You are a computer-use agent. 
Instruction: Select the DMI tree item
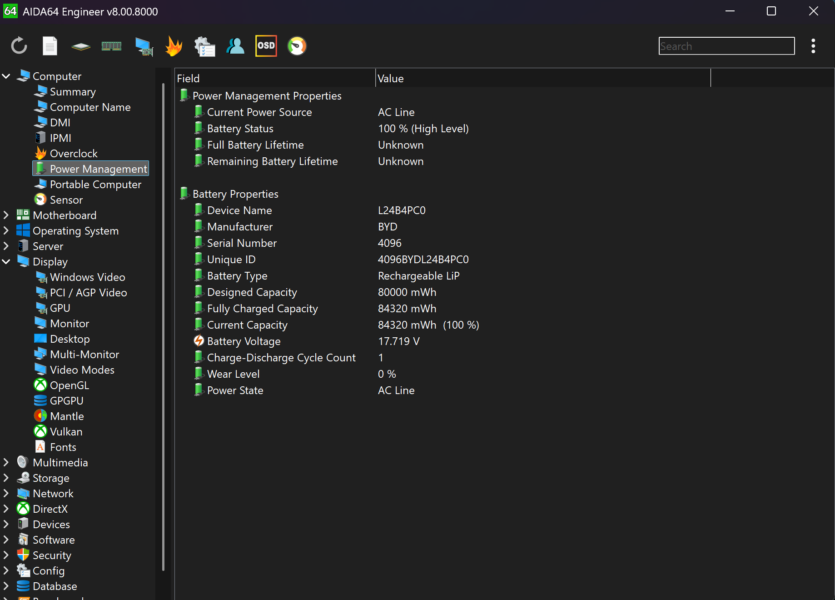coord(60,122)
